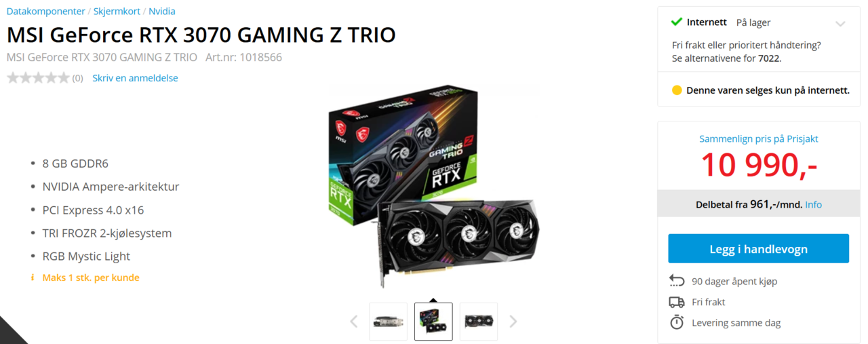
Task: Show previous product image with left arrow
Action: 353,322
